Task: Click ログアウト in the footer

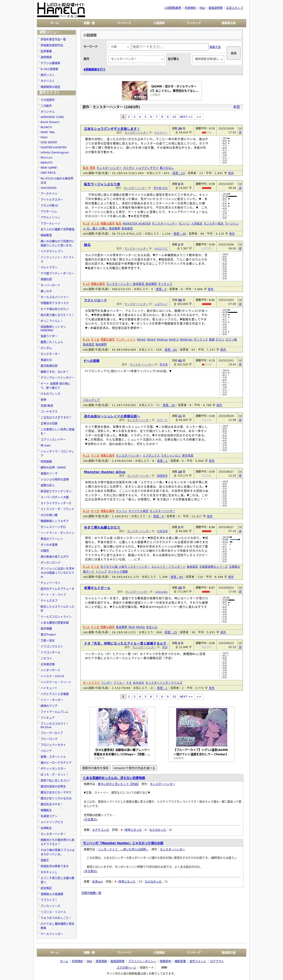Action: coord(217,961)
